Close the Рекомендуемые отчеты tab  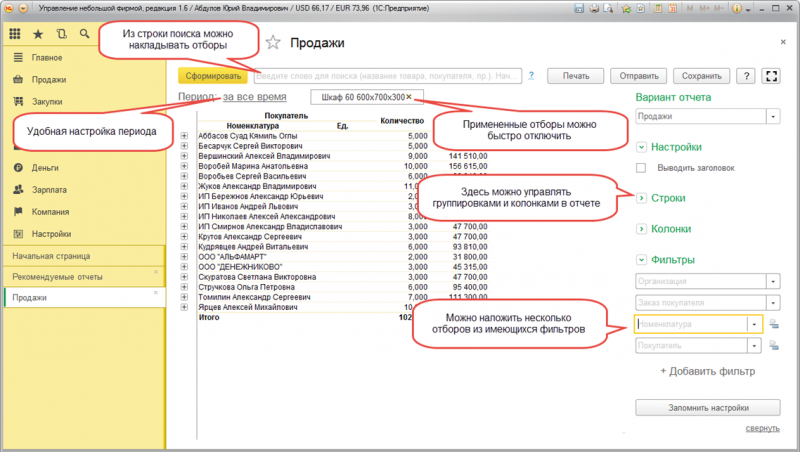point(156,272)
